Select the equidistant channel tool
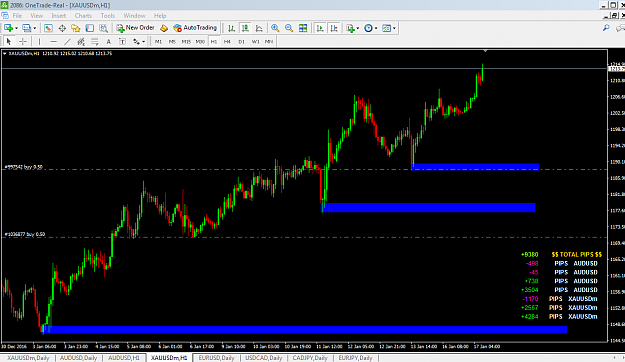The image size is (625, 362). (81, 41)
